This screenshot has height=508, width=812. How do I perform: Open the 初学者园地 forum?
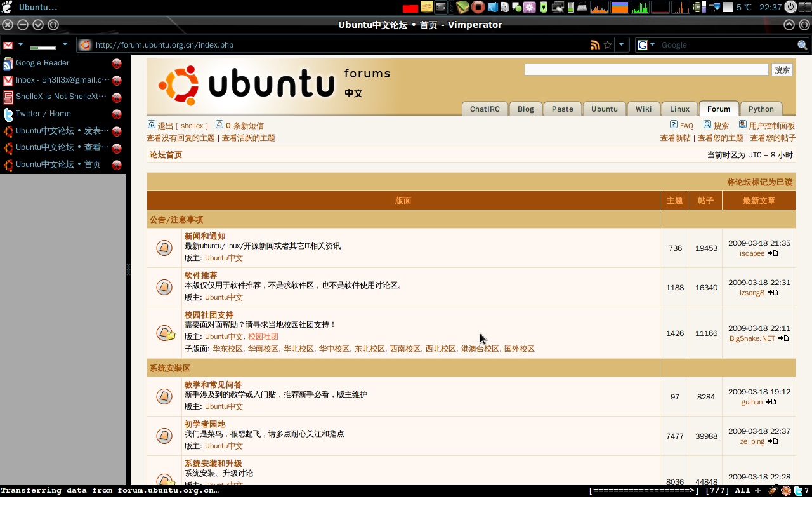click(x=205, y=424)
